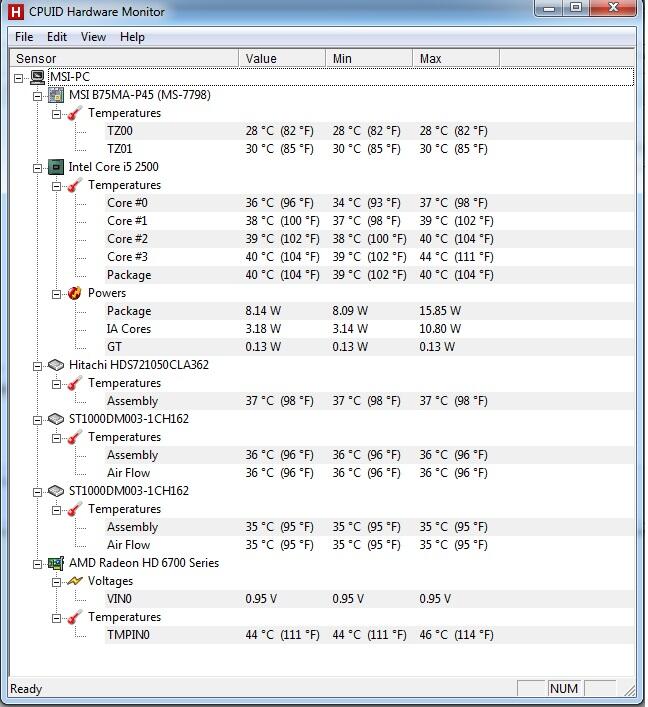The width and height of the screenshot is (648, 707).
Task: Click the MSI-PC computer icon
Action: pyautogui.click(x=37, y=77)
